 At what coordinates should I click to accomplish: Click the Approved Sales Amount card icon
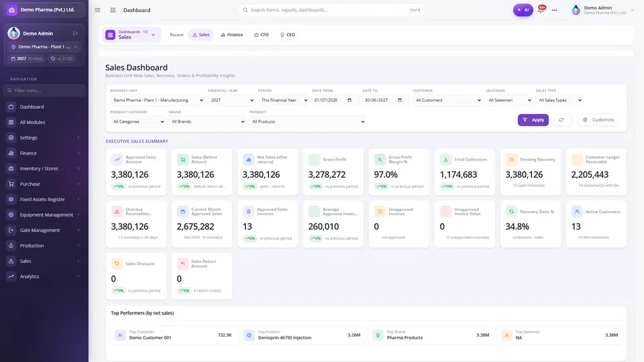coord(117,160)
